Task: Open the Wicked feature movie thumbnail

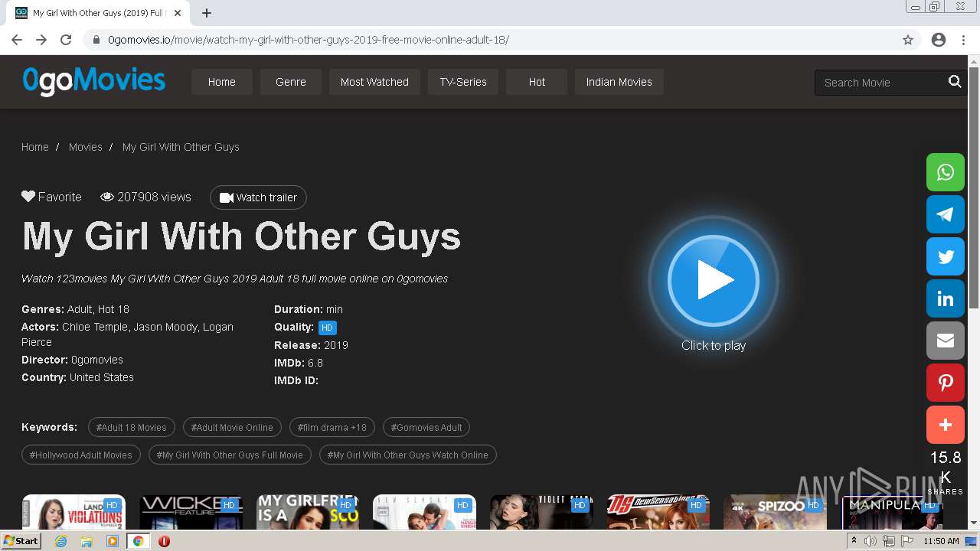Action: (x=191, y=512)
